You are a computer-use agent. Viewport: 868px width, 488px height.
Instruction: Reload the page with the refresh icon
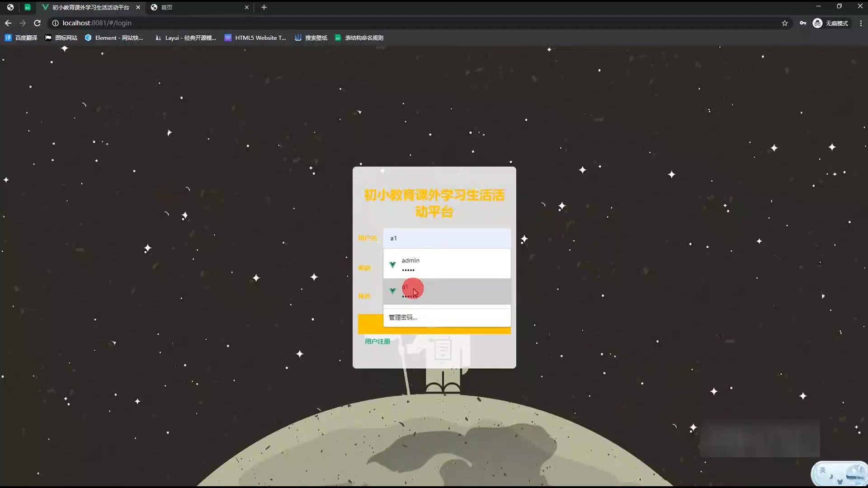coord(38,23)
